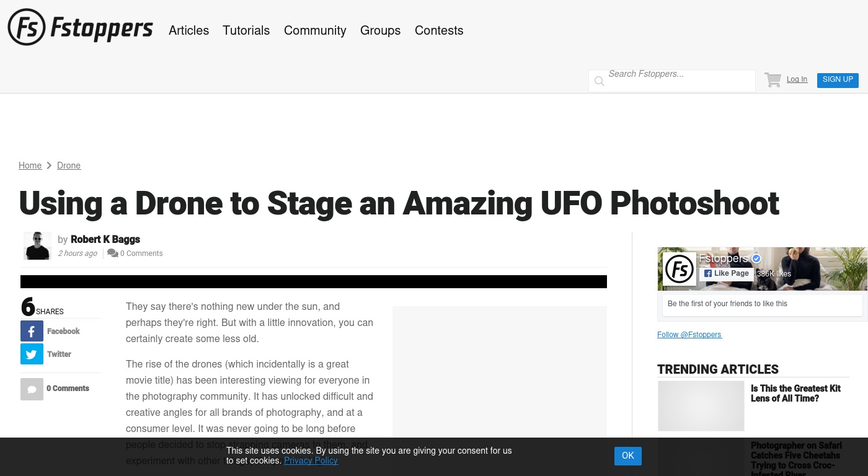Click the Fs logo in the Facebook widget
Image resolution: width=868 pixels, height=476 pixels.
(680, 269)
